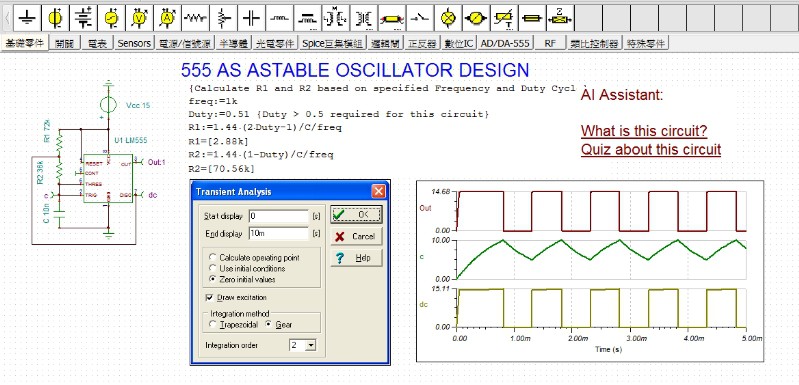Select the Impedance Z block icon
Viewport: 799px width, 385px height.
(x=559, y=18)
